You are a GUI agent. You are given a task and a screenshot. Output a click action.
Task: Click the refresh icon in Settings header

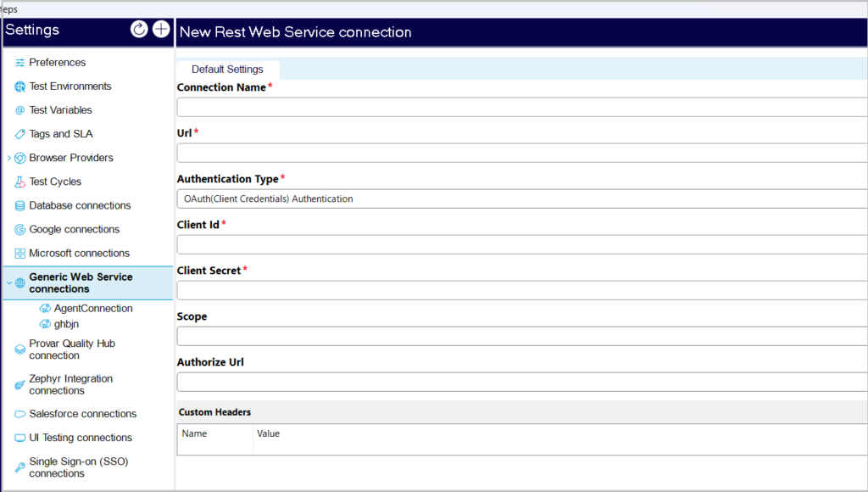(x=139, y=30)
